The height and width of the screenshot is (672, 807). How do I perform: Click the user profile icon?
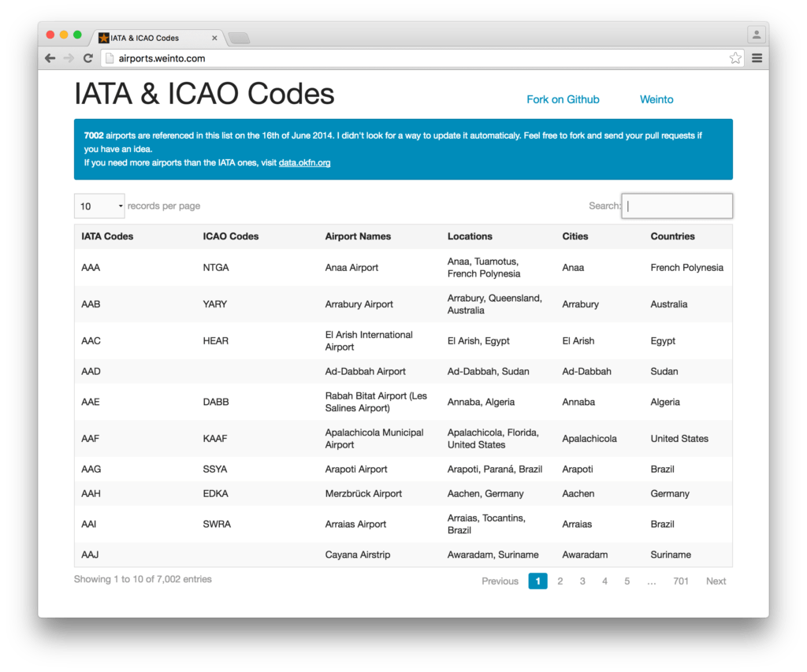click(x=756, y=35)
